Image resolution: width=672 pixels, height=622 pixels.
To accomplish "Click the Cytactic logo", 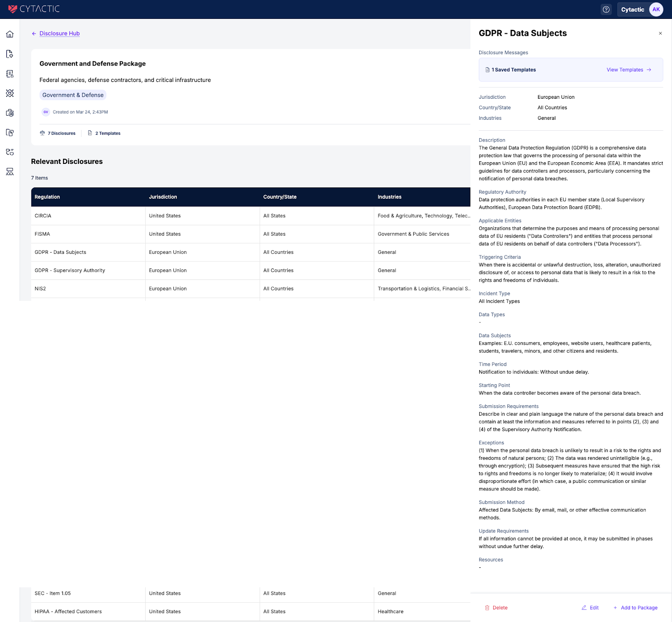I will pyautogui.click(x=34, y=9).
